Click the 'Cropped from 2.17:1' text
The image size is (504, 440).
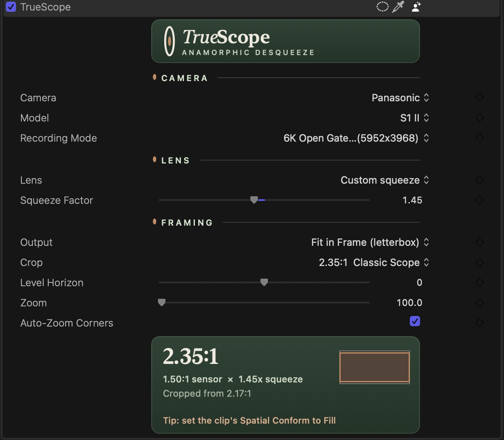click(x=207, y=393)
